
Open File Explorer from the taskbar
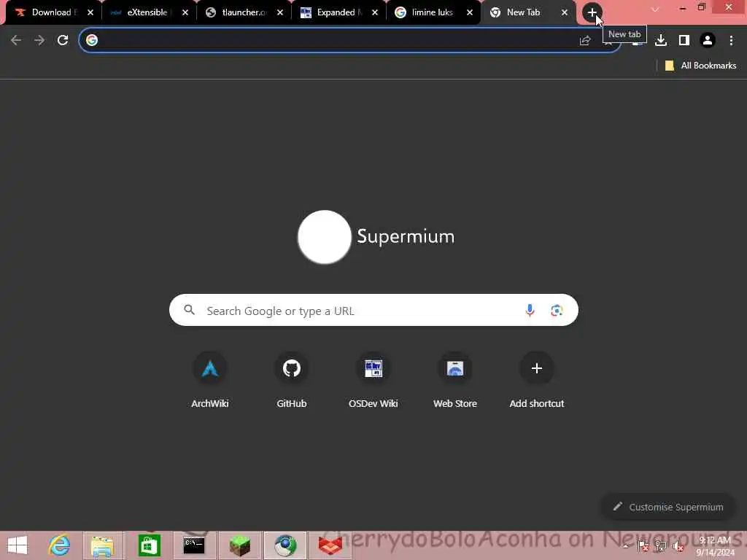pos(102,545)
